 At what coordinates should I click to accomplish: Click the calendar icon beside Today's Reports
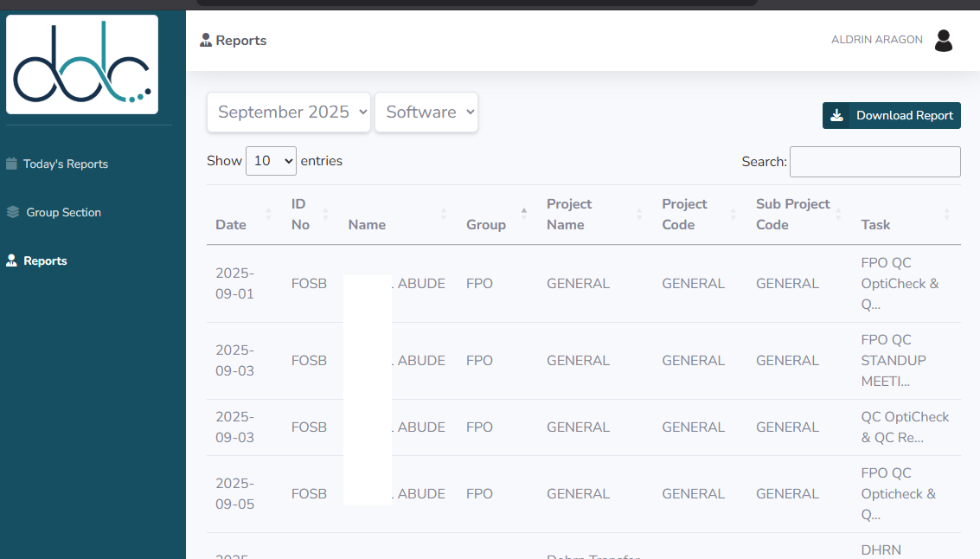click(x=12, y=164)
